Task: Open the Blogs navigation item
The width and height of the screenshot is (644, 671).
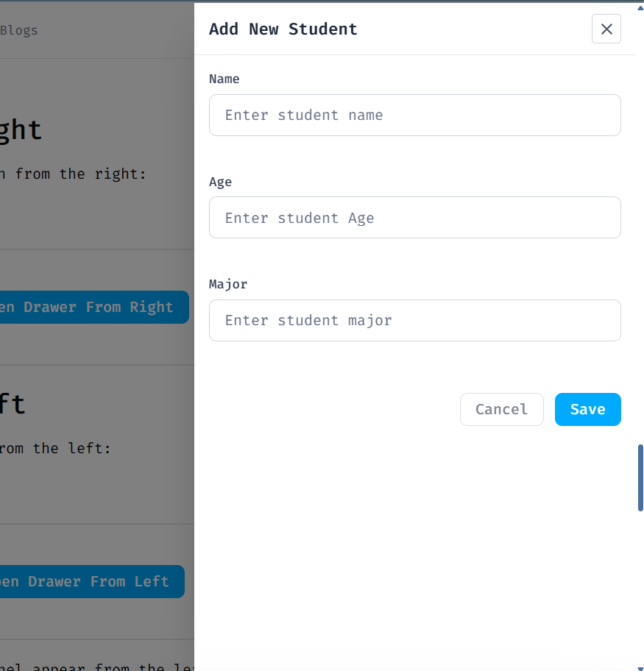Action: coord(19,30)
